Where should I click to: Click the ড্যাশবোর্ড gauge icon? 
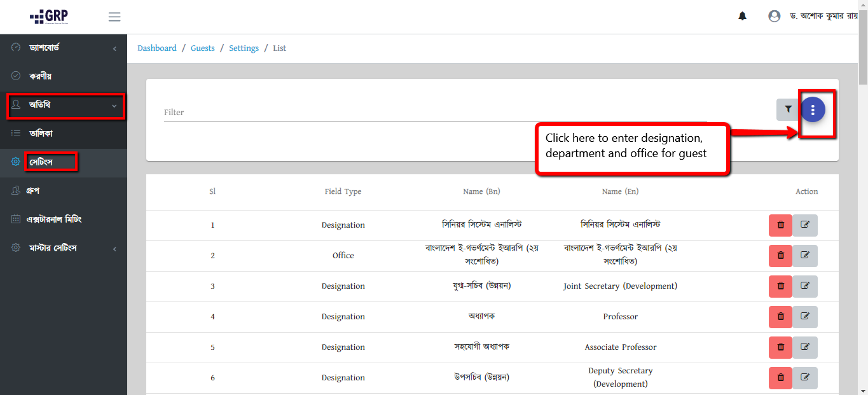16,48
